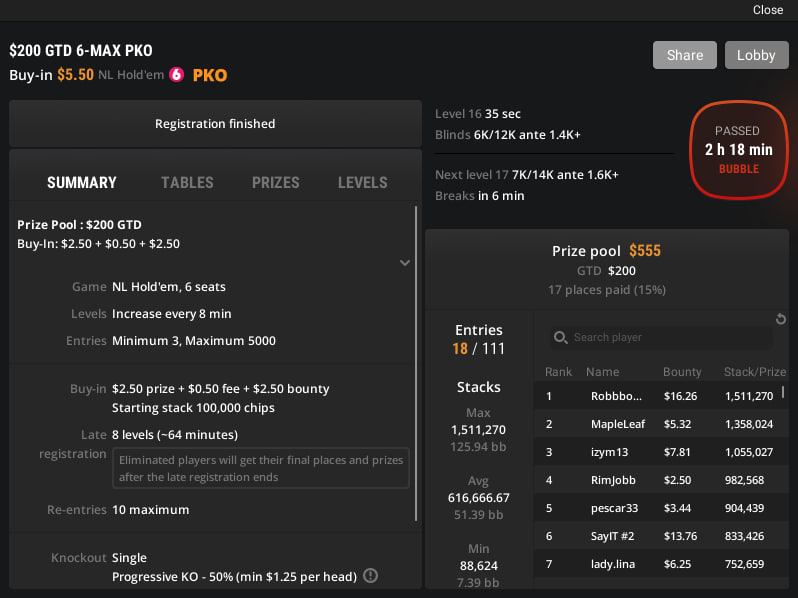Click the pink 6-max icon
Image resolution: width=798 pixels, height=598 pixels.
coord(177,74)
